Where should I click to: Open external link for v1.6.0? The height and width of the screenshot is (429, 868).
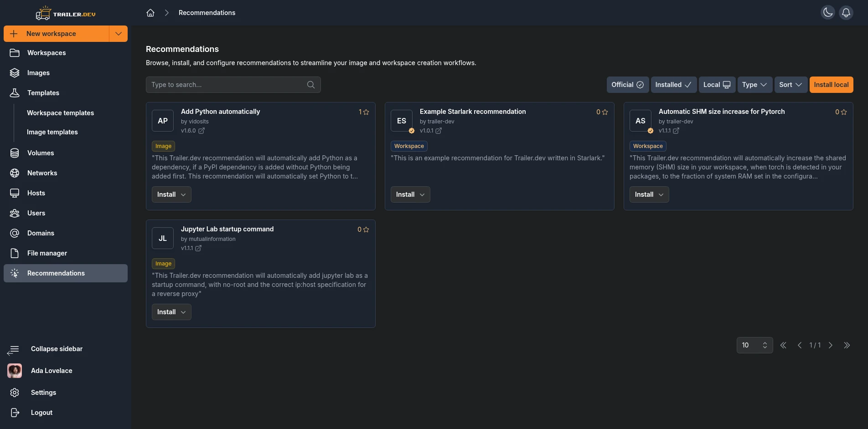click(201, 131)
